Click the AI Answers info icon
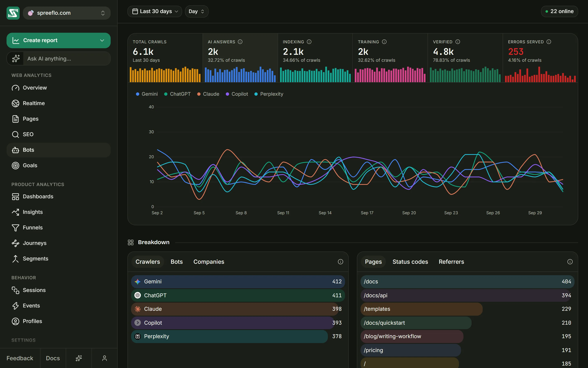Viewport: 588px width, 368px height. coord(240,42)
